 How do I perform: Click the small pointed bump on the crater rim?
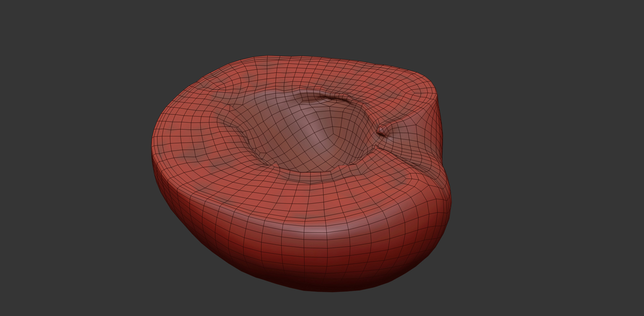[x=381, y=130]
